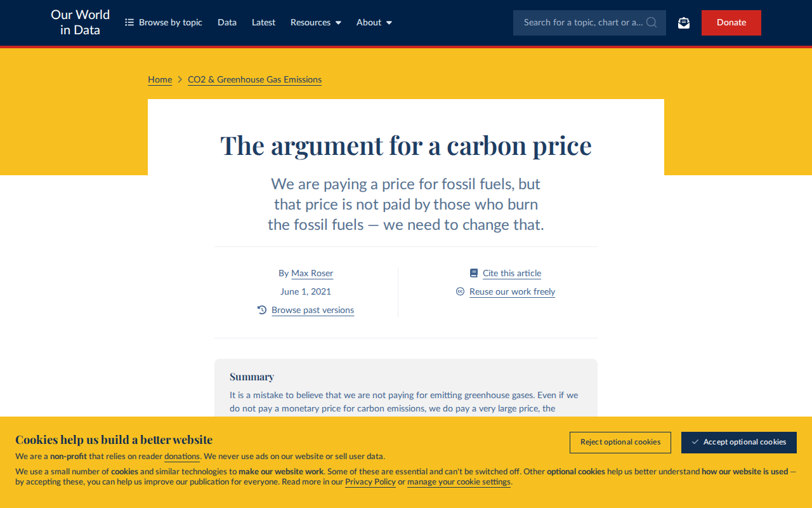Go to CO2 & Greenhouse Gas Emissions breadcrumb

pos(254,79)
